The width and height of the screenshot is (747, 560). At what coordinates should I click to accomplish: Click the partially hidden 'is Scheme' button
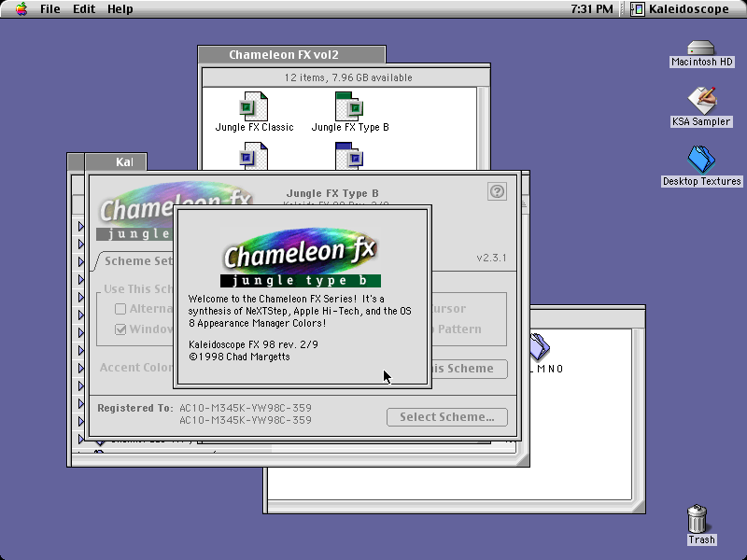[470, 369]
